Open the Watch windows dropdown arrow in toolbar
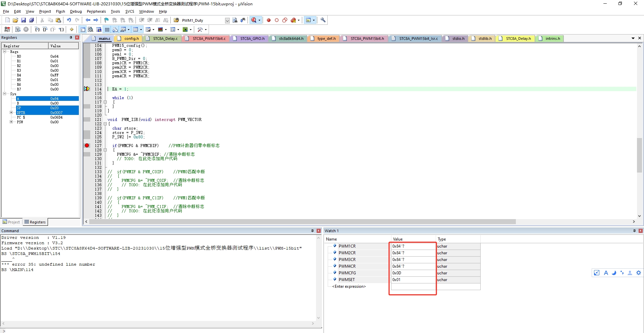 coord(129,29)
